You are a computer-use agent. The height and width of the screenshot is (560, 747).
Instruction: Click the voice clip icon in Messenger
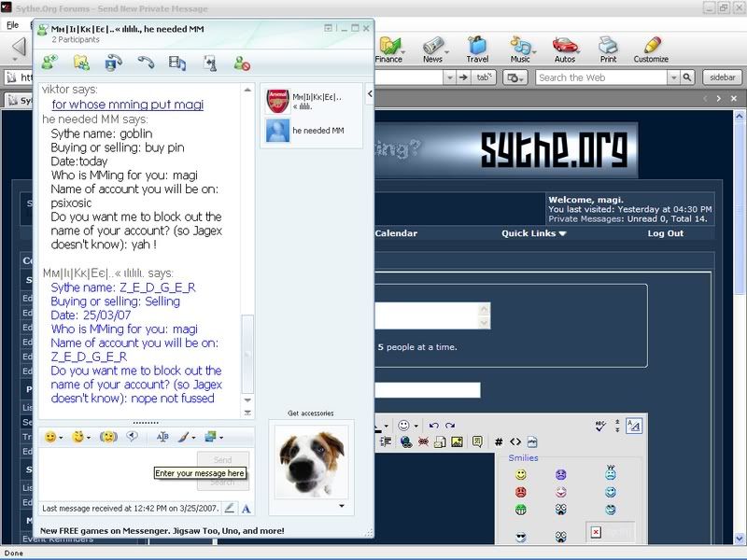pos(132,436)
